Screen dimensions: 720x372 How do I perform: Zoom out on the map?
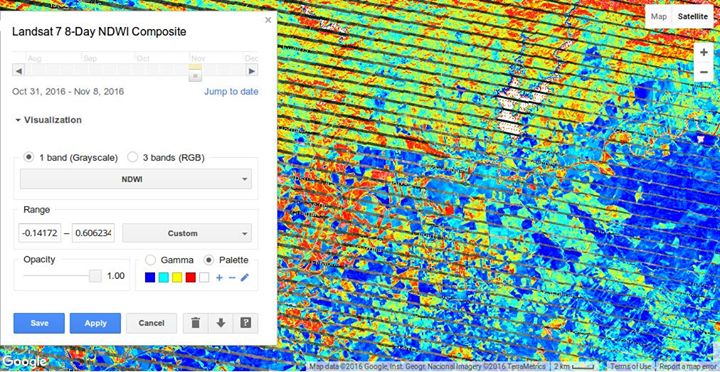(703, 72)
